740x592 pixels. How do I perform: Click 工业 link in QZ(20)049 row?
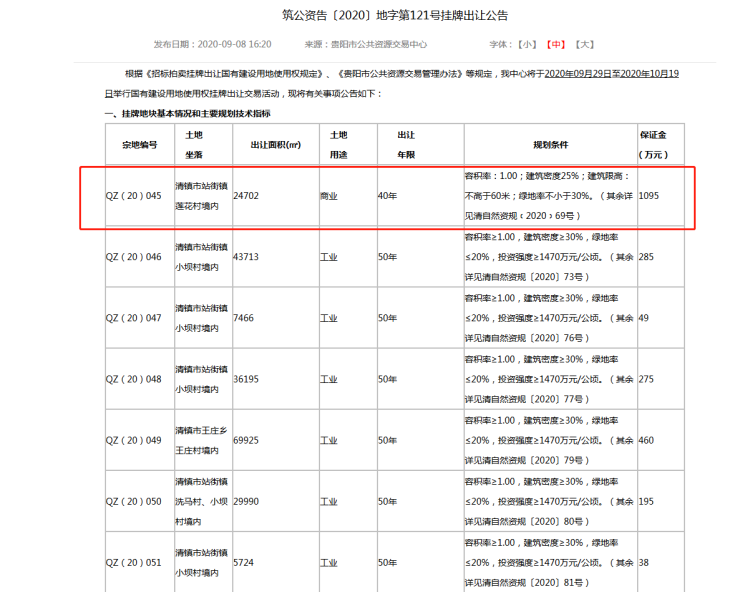(x=329, y=440)
